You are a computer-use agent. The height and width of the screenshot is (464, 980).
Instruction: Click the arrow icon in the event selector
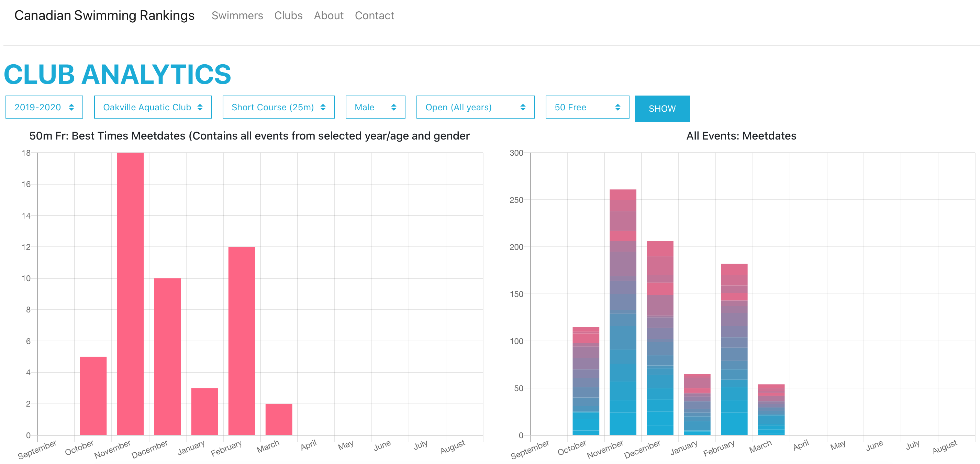617,107
